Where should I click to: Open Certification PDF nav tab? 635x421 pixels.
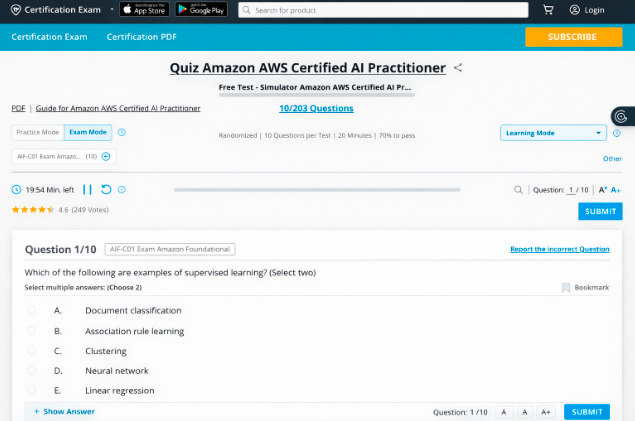(142, 37)
